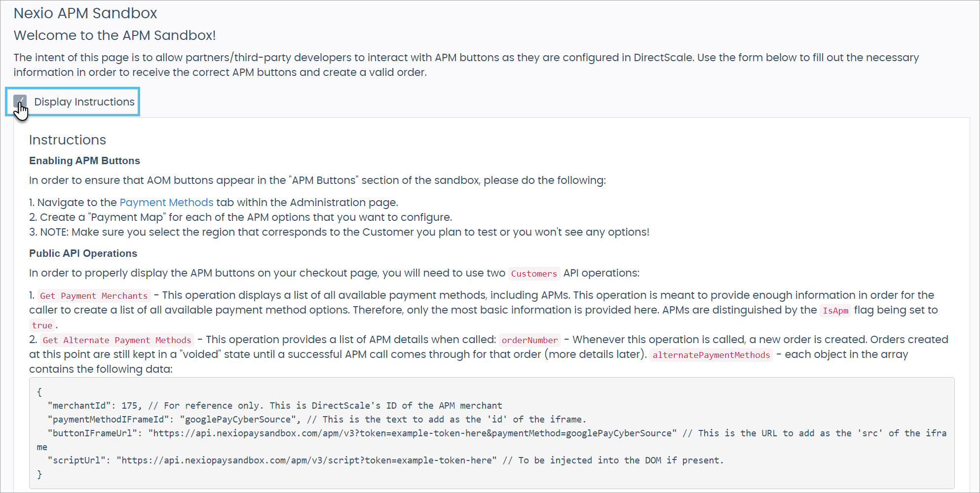This screenshot has width=980, height=493.
Task: Click the Welcome to the APM Sandbox heading
Action: pyautogui.click(x=114, y=35)
